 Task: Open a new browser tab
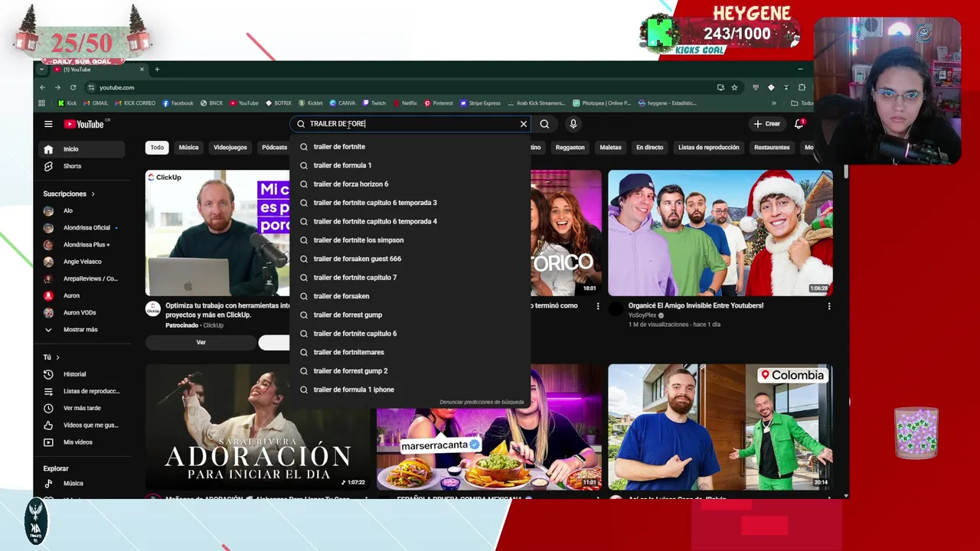157,70
